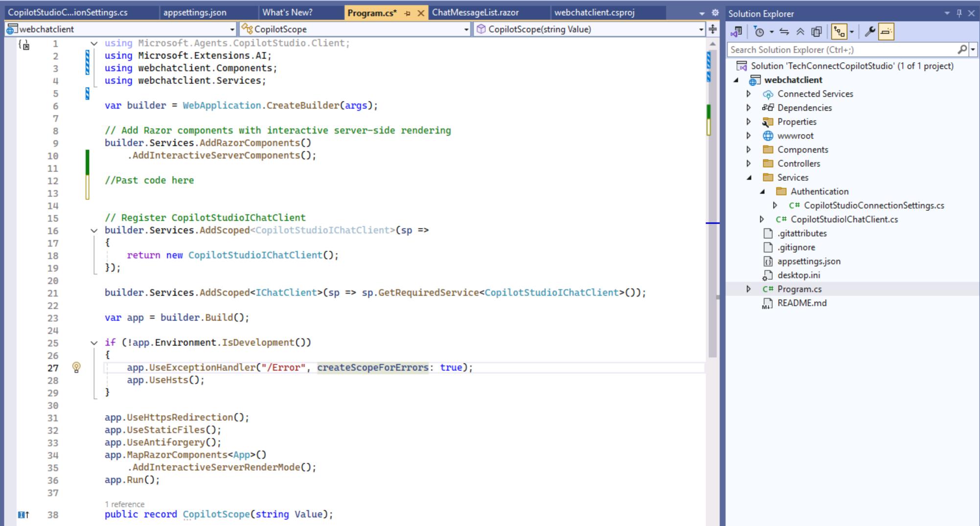The width and height of the screenshot is (980, 526).
Task: Select CopilotStudioIChatClient.cs in Solution Explorer
Action: click(x=844, y=219)
